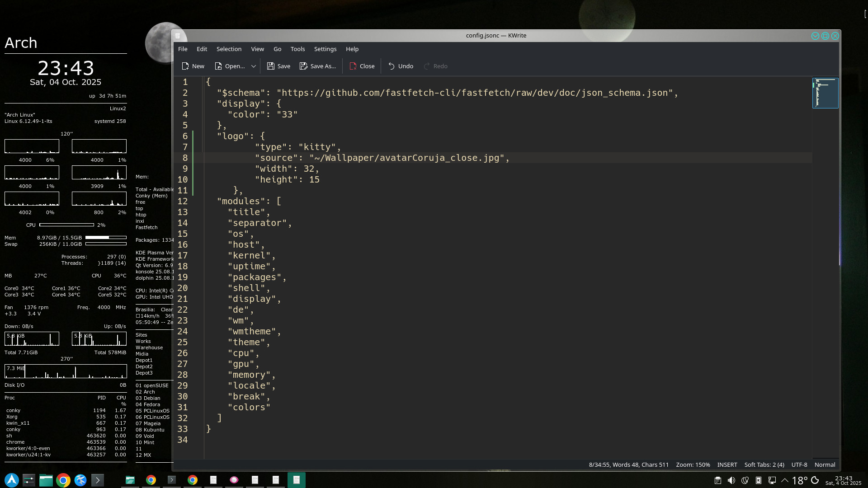Click the Save icon in toolbar

pyautogui.click(x=270, y=66)
